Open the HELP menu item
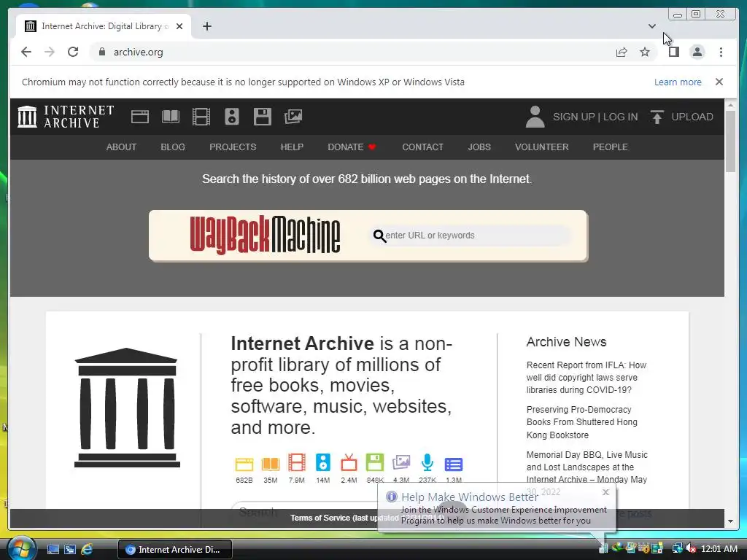Viewport: 747px width, 560px height. (x=292, y=147)
